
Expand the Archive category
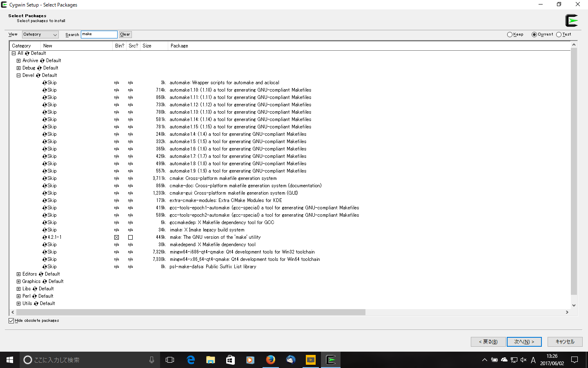(x=18, y=61)
